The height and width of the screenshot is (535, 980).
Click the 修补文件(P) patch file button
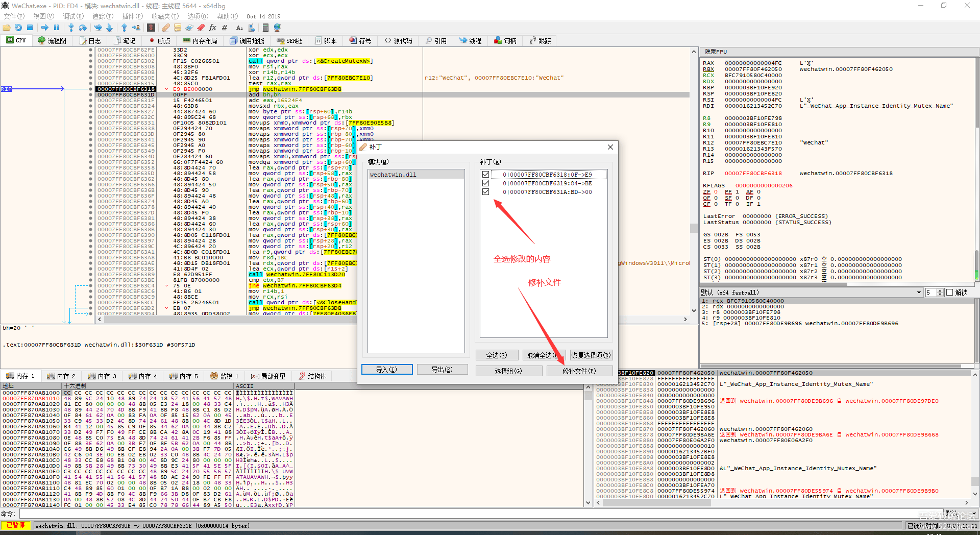(x=579, y=371)
